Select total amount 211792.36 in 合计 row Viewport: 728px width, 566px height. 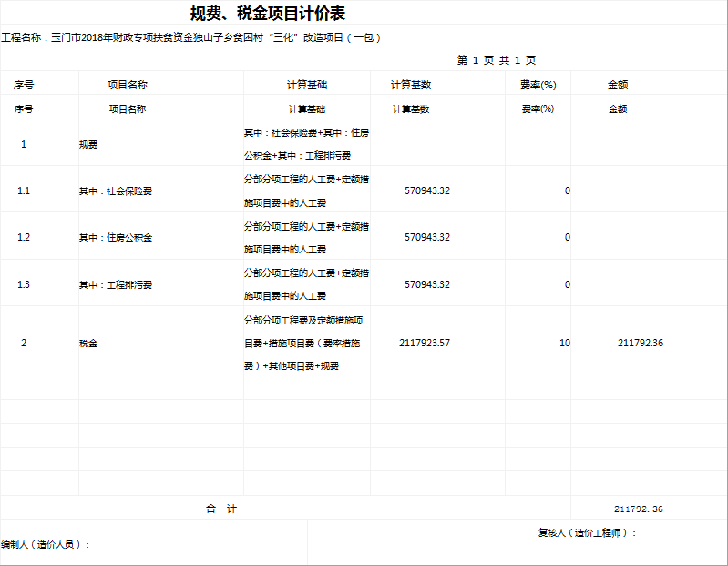639,509
